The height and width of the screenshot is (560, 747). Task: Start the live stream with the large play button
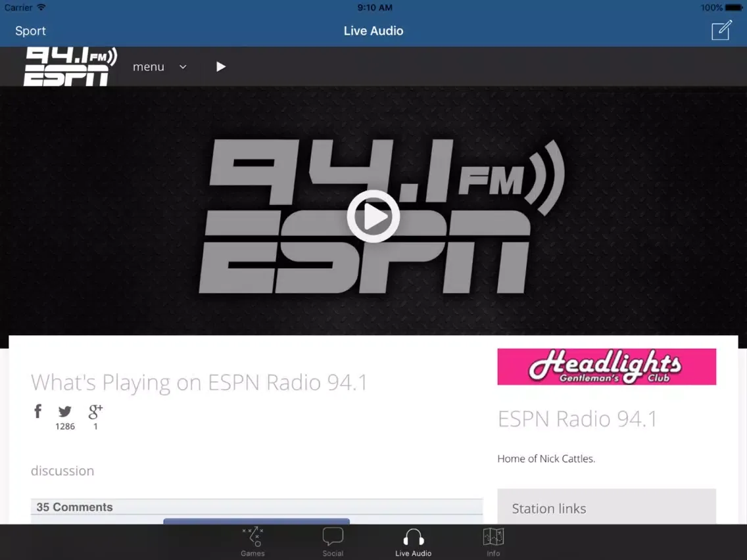(x=373, y=216)
